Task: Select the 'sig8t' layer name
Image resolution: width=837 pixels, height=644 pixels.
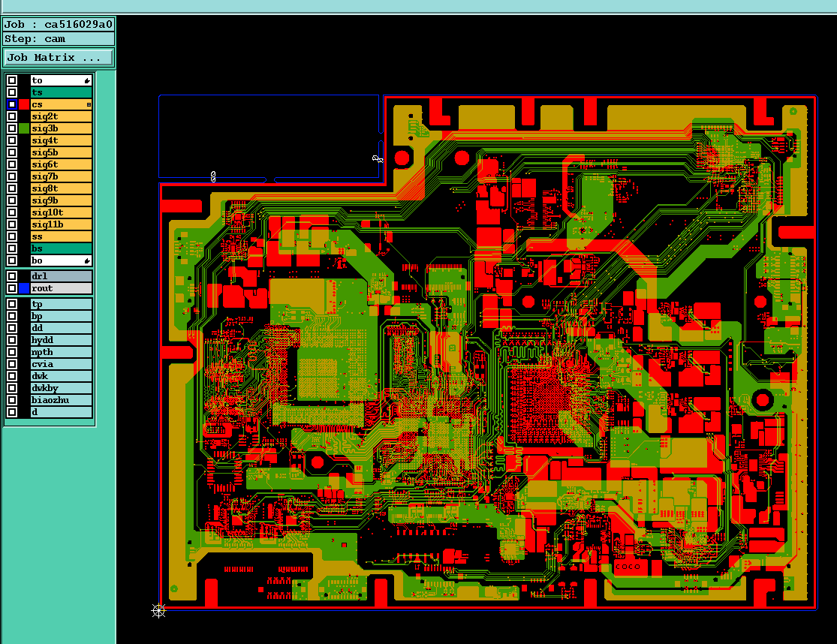Action: click(x=62, y=188)
